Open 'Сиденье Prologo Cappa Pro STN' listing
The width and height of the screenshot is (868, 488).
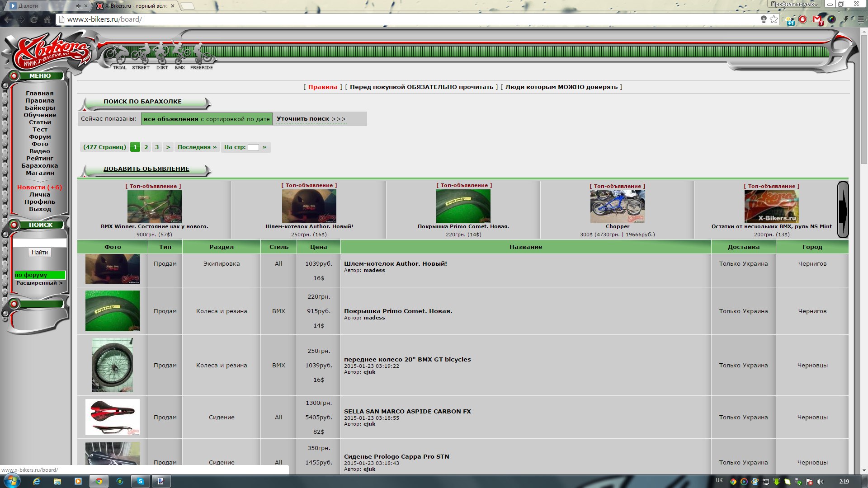(396, 456)
